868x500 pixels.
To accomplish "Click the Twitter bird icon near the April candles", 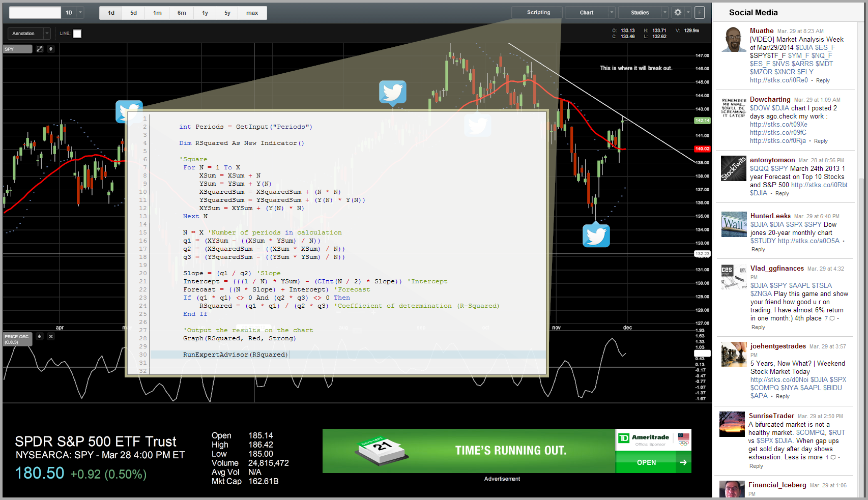I will (x=129, y=111).
